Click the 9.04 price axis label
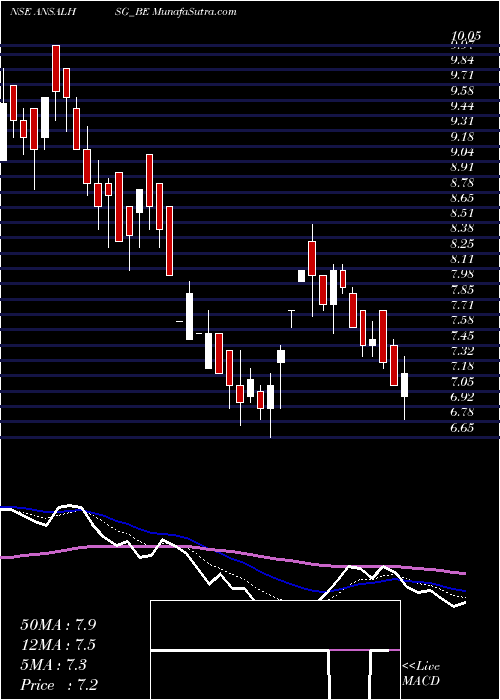 pyautogui.click(x=462, y=152)
